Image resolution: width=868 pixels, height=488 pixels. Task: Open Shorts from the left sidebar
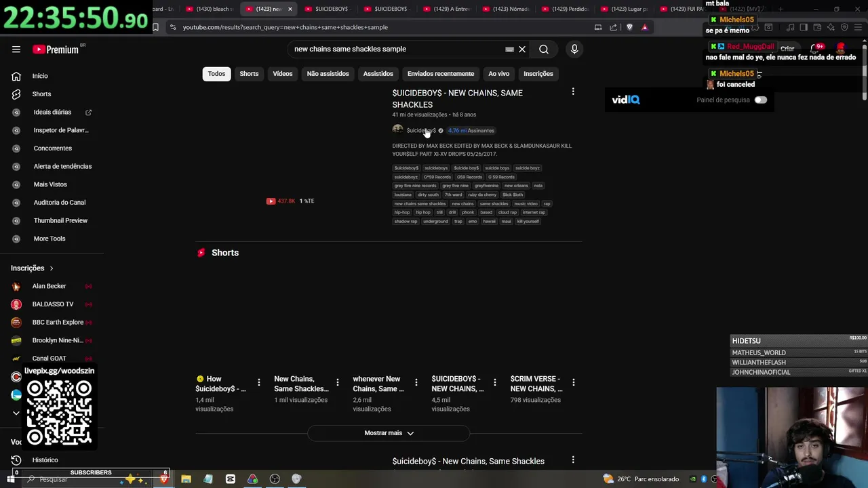pos(41,94)
